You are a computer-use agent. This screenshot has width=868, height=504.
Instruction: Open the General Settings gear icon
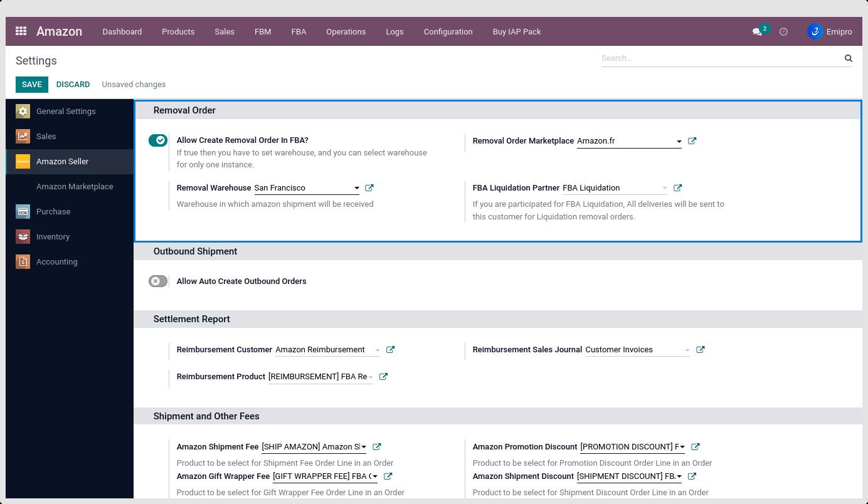point(23,111)
